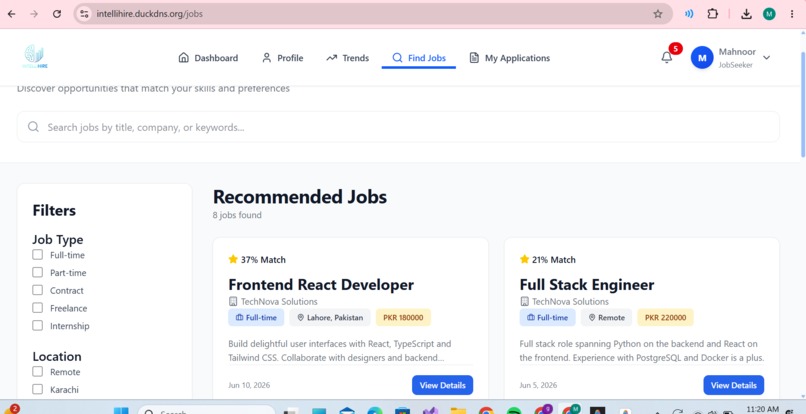Open the Profile tab
806x414 pixels.
(x=282, y=58)
